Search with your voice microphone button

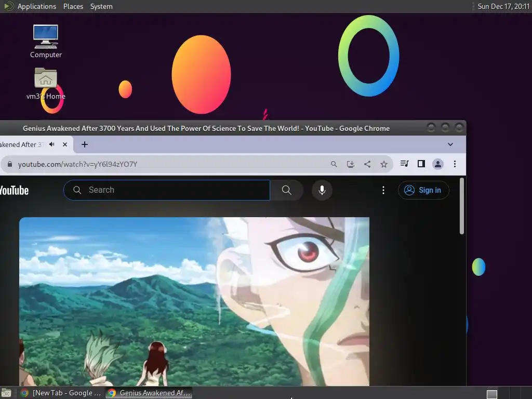[322, 190]
